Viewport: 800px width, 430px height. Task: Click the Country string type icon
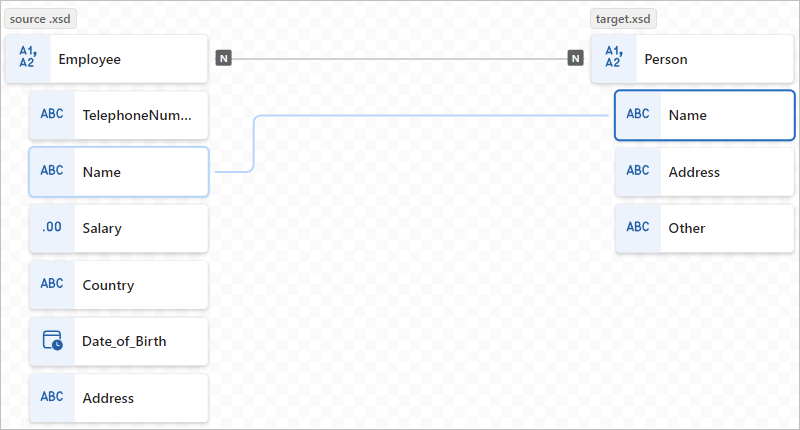pyautogui.click(x=52, y=284)
